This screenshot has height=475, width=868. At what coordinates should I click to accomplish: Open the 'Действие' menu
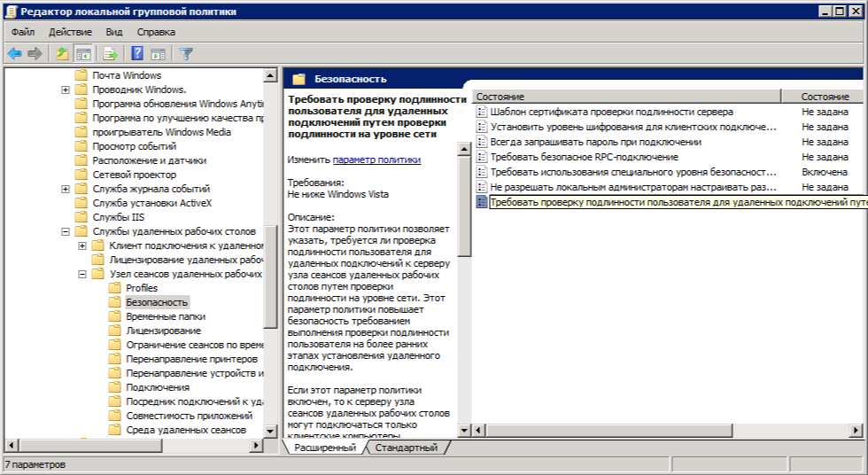(x=70, y=32)
